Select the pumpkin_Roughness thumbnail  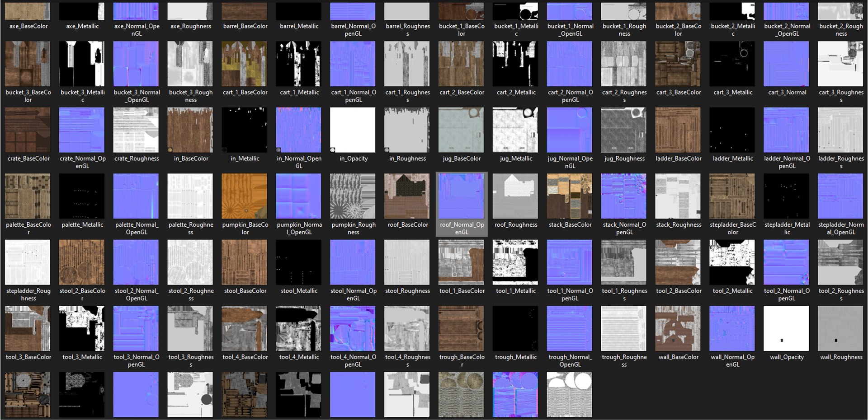pos(353,196)
